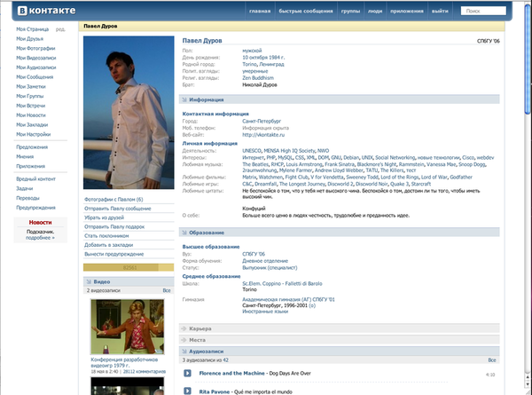Click Все link in Аудиозаписи section
532x395 pixels.
pyautogui.click(x=492, y=360)
